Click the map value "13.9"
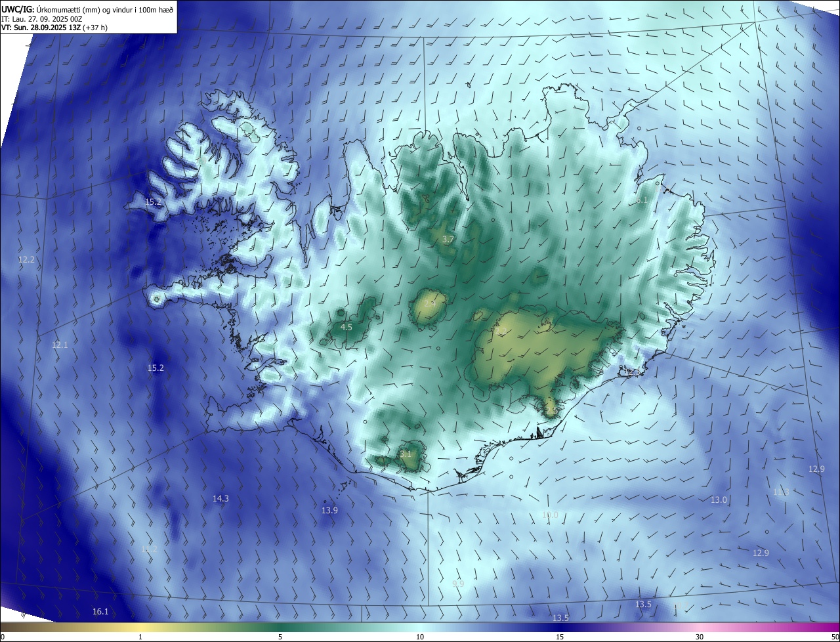Viewport: 840px width, 642px height. click(x=329, y=510)
